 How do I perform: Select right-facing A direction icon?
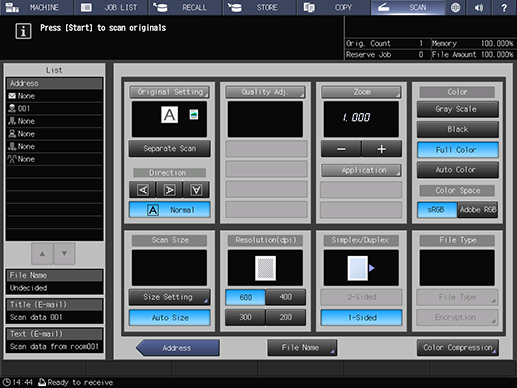[x=169, y=190]
